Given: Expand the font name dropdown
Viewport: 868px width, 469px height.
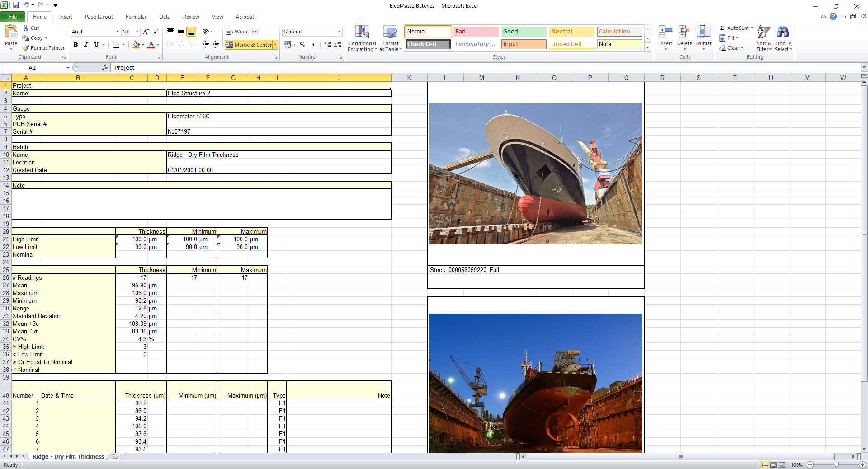Looking at the screenshot, I should click(118, 32).
